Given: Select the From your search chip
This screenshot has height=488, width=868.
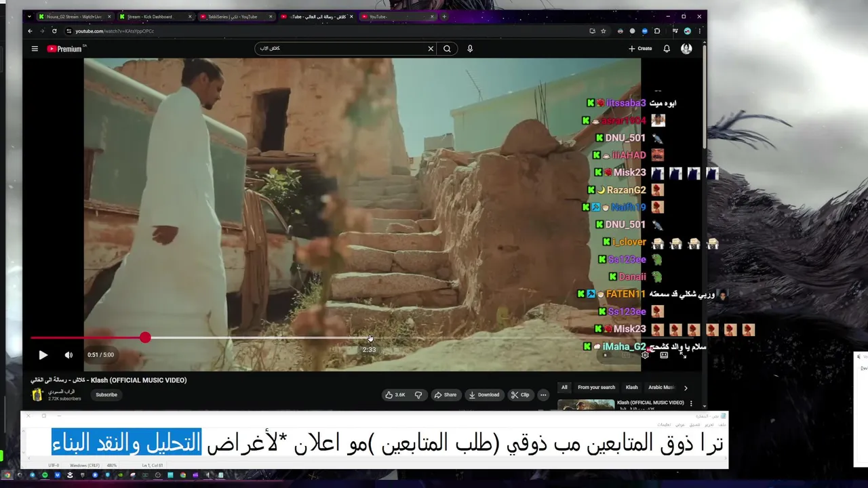Looking at the screenshot, I should [x=597, y=388].
